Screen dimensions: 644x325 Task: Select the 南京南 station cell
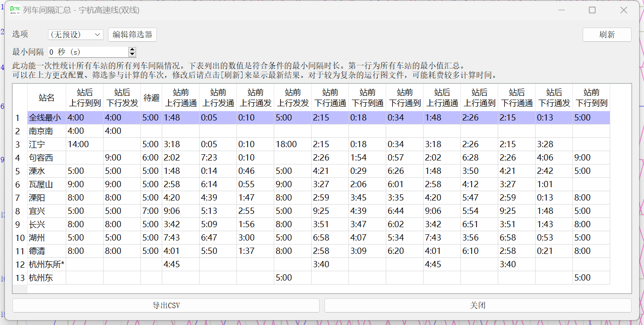pos(47,131)
